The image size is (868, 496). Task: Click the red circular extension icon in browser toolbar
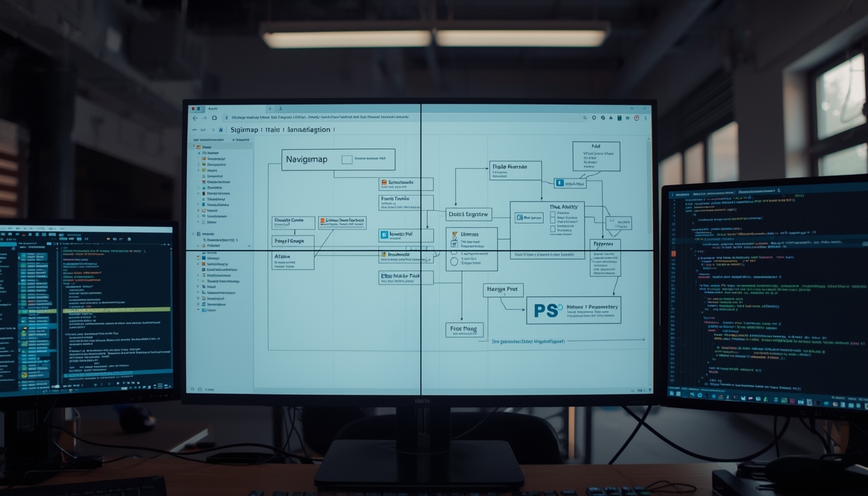coord(636,118)
